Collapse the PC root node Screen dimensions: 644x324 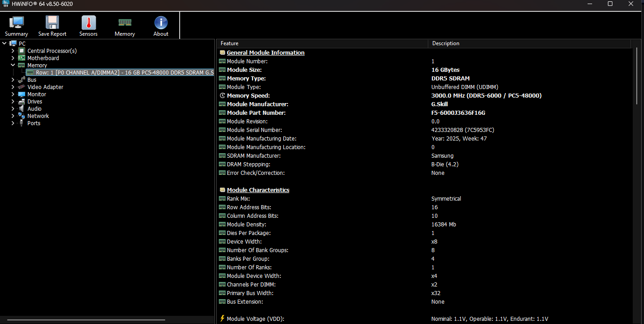5,43
